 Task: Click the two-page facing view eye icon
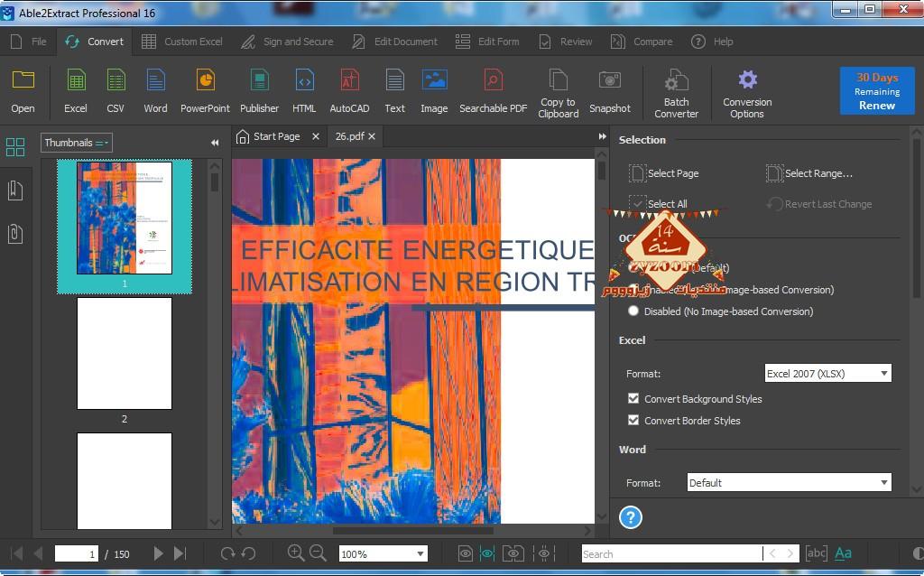[513, 553]
